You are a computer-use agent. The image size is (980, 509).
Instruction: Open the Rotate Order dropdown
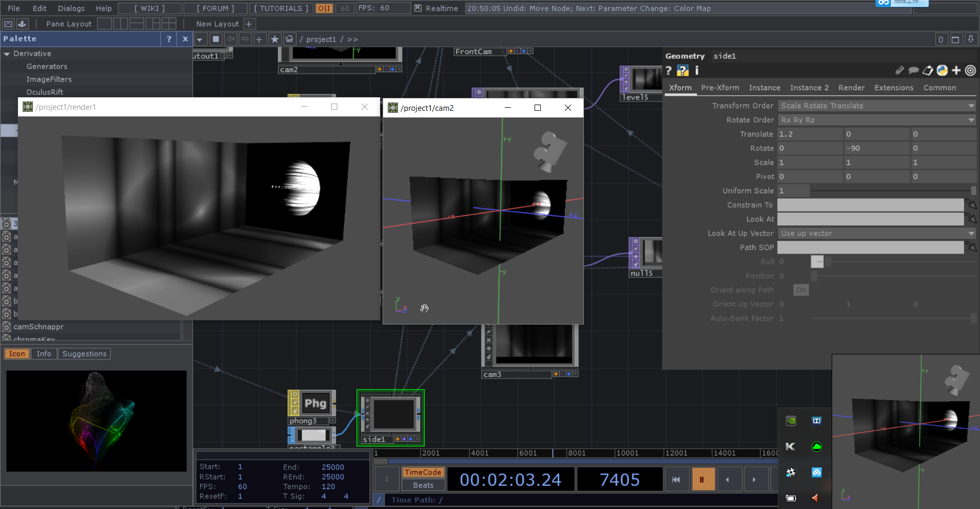click(x=877, y=120)
